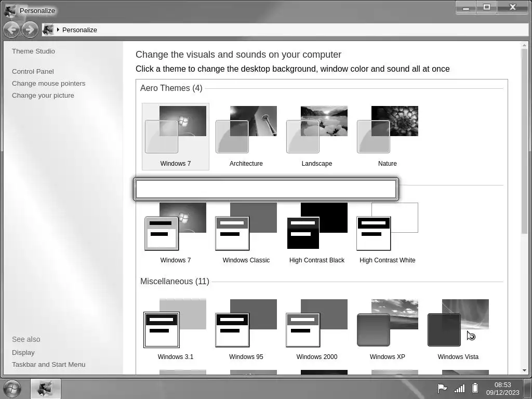The height and width of the screenshot is (399, 532).
Task: Go forward with the Forward arrow button
Action: coord(30,30)
